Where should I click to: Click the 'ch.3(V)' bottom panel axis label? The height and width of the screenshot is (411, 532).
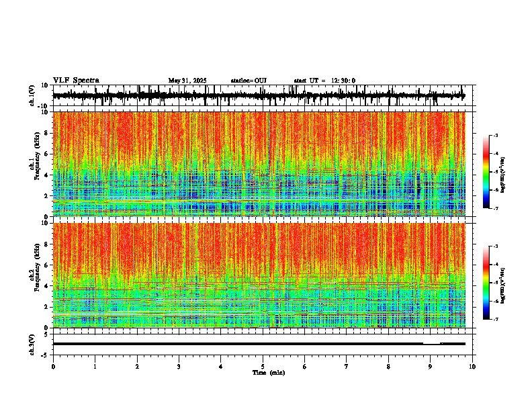click(33, 345)
